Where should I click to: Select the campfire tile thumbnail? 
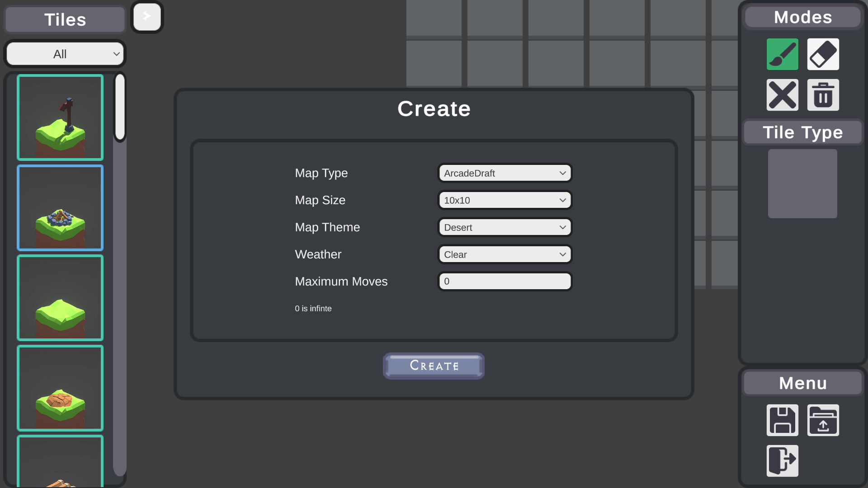pos(60,207)
